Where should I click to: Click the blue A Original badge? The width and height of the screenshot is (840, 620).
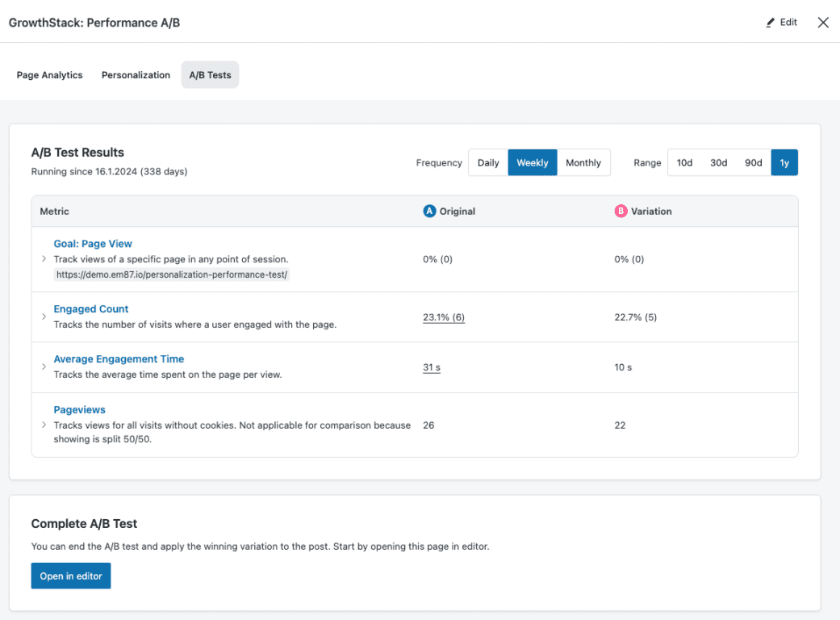(x=429, y=212)
